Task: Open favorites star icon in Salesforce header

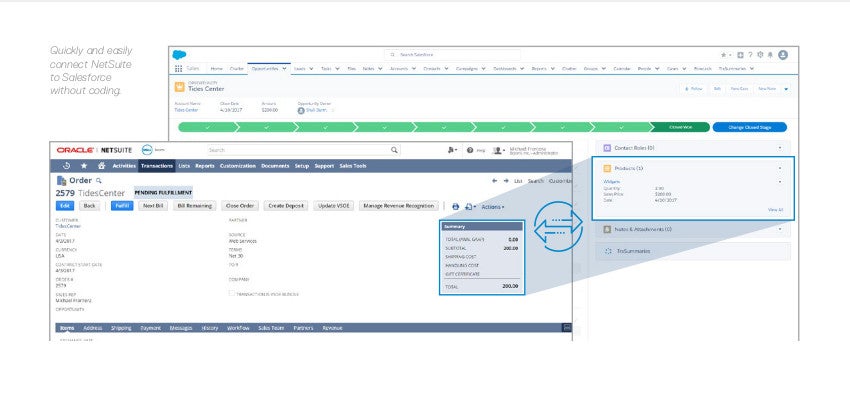Action: [723, 55]
